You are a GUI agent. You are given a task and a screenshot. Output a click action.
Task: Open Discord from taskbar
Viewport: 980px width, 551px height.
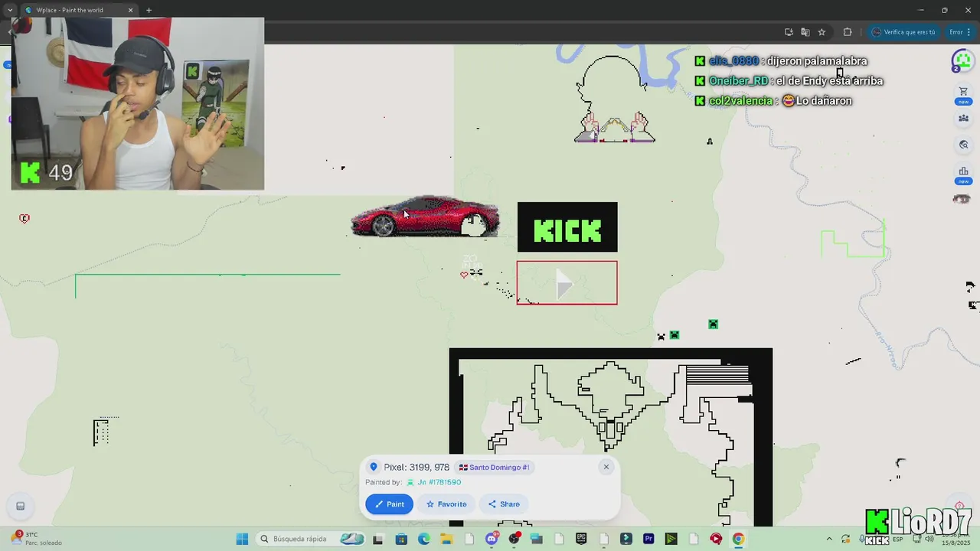tap(492, 539)
